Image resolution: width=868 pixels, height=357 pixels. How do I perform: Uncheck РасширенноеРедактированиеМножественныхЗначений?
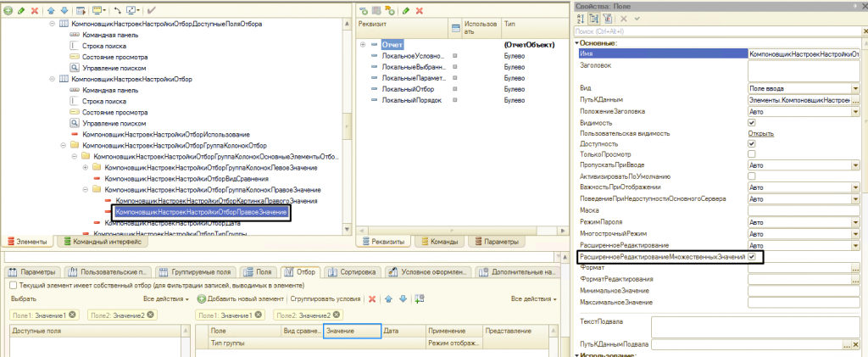pos(751,257)
